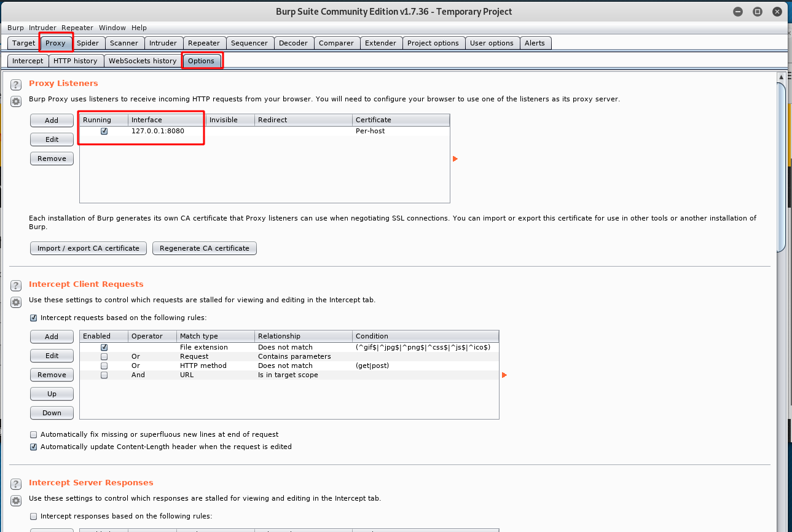Click Import / export CA certificate

[88, 248]
